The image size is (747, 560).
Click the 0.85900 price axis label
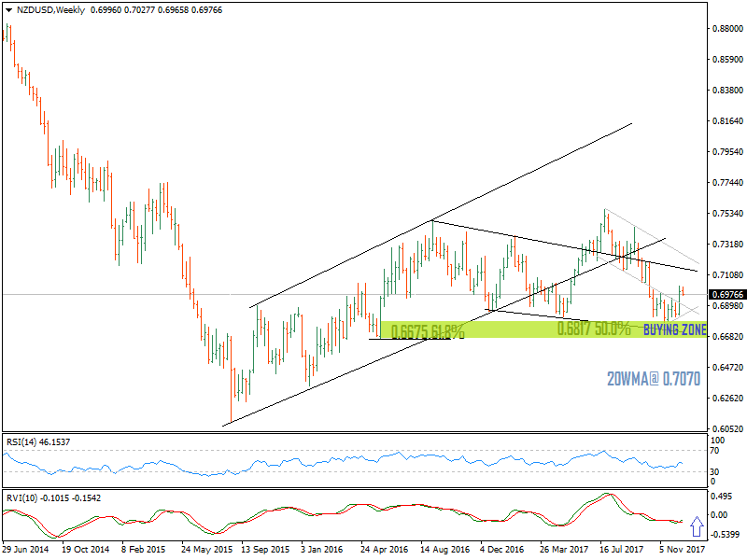coord(727,60)
